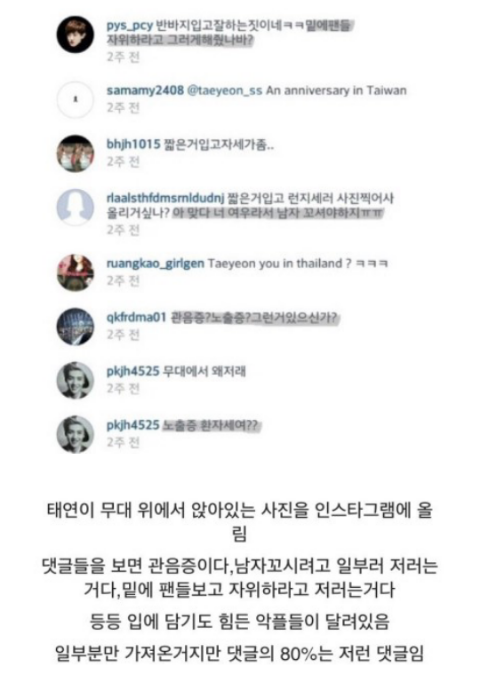The image size is (480, 689).
Task: Open qkfrdma01's profile avatar
Action: tap(75, 326)
